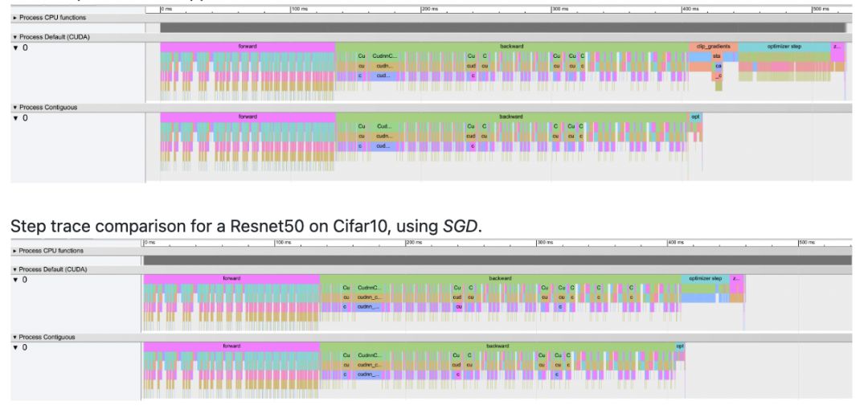Click the 200 ms marker on upper ruler
The width and height of the screenshot is (868, 414).
pyautogui.click(x=429, y=9)
